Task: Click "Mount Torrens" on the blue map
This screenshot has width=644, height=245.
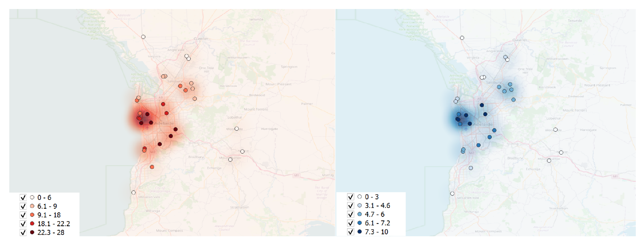Action: pos(575,110)
